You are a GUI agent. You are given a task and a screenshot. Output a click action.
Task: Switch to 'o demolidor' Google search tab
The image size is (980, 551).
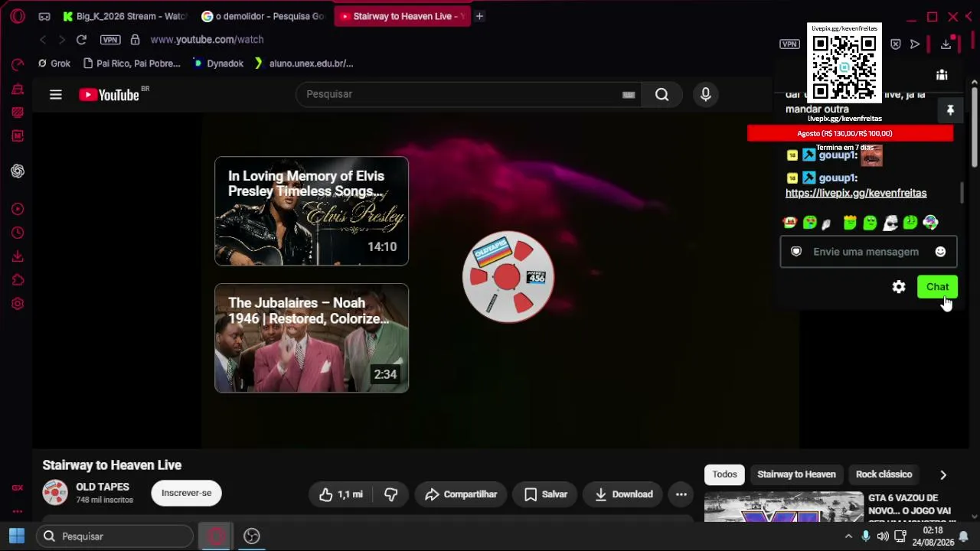(x=263, y=16)
